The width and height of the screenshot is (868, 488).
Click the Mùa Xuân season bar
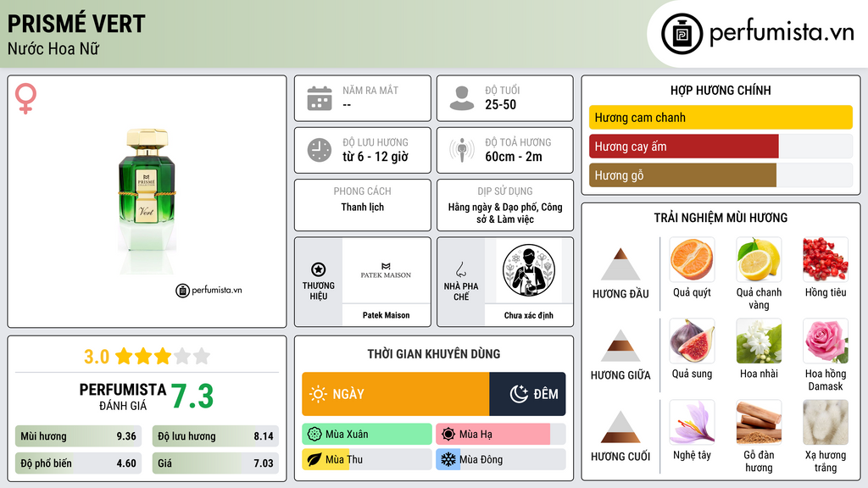pyautogui.click(x=367, y=435)
